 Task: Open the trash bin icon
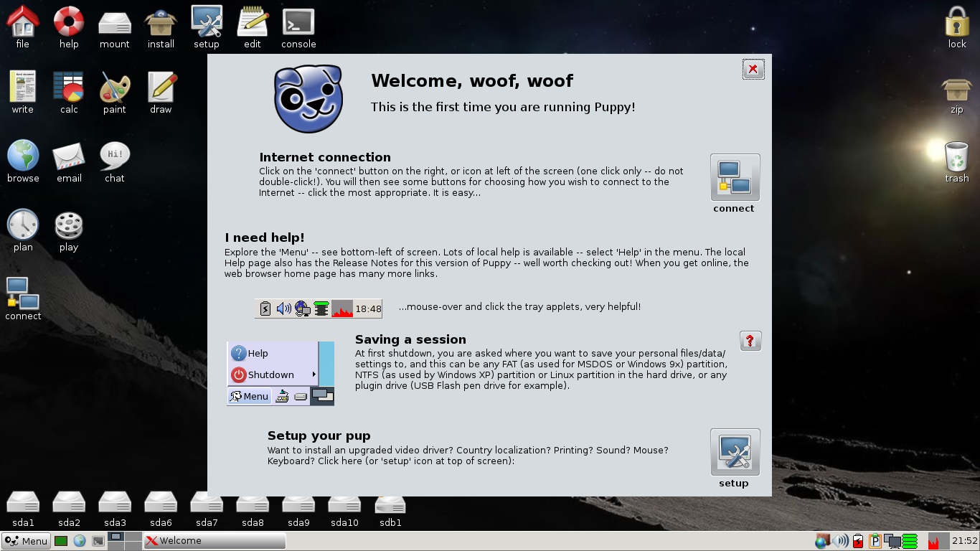957,156
